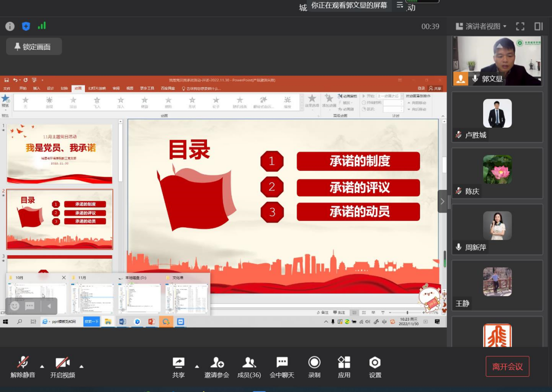Open the 11月 folder window preview
The height and width of the screenshot is (392, 552).
(x=92, y=294)
